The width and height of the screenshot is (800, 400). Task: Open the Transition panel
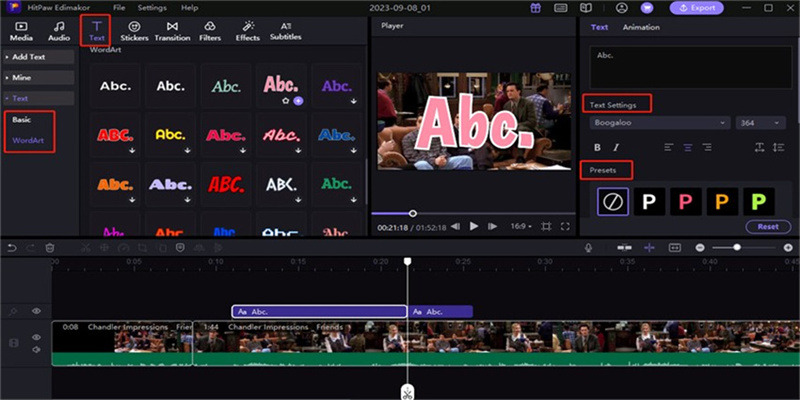tap(172, 31)
